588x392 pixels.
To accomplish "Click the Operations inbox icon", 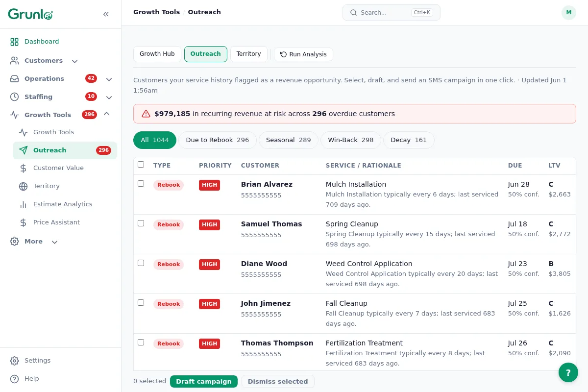I will coord(15,79).
